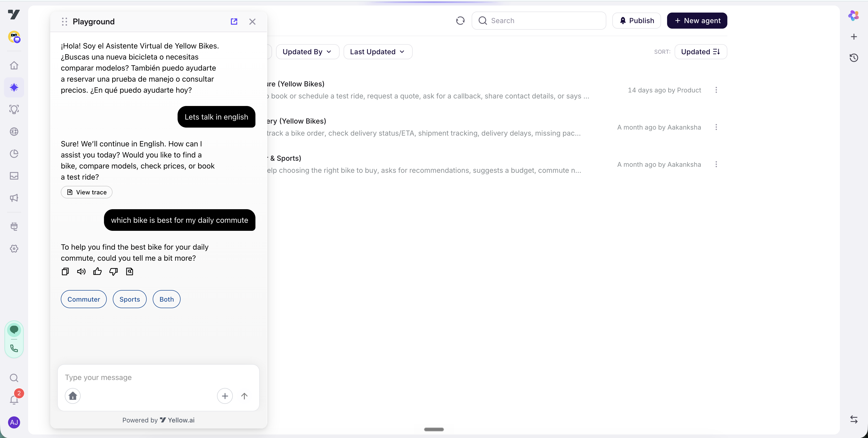
Task: Refresh the agents list
Action: (460, 21)
